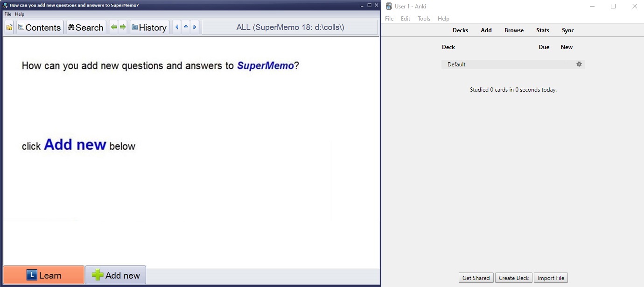This screenshot has width=644, height=287.
Task: Click Sync in Anki
Action: click(568, 30)
